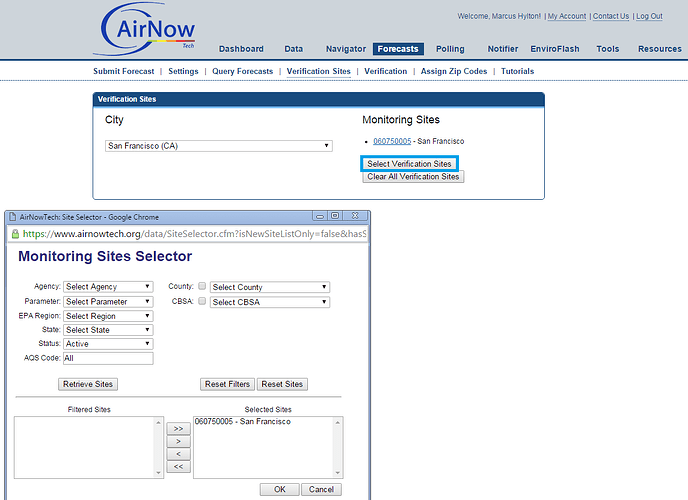Open the Select County dropdown
Image resolution: width=688 pixels, height=500 pixels.
pos(270,287)
